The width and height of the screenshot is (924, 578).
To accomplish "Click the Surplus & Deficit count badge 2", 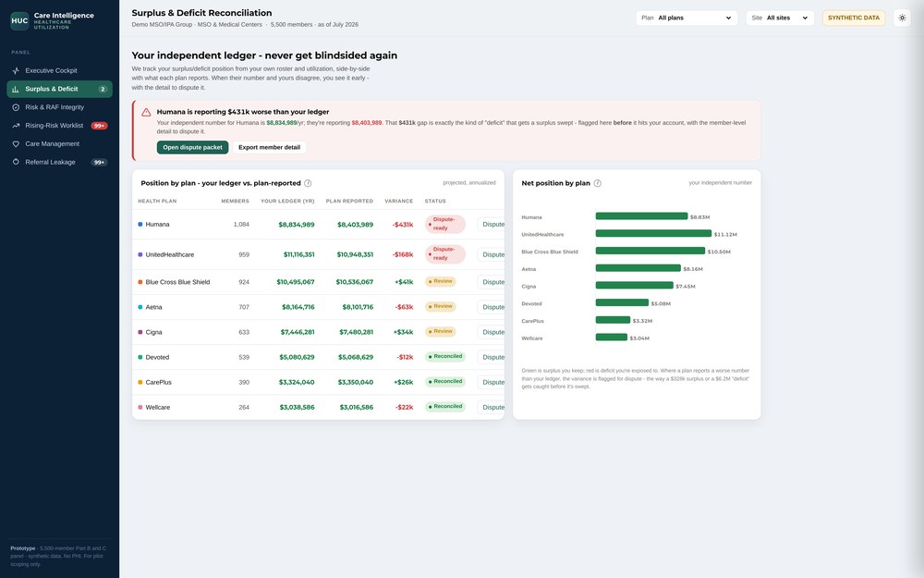I will point(103,89).
